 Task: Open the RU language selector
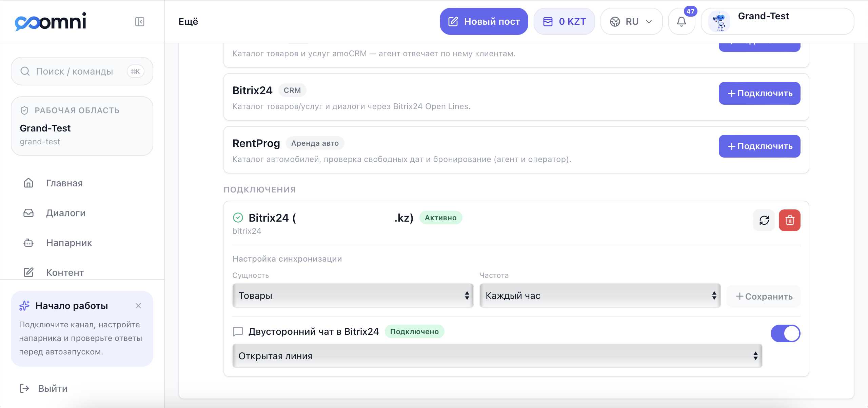(x=631, y=22)
